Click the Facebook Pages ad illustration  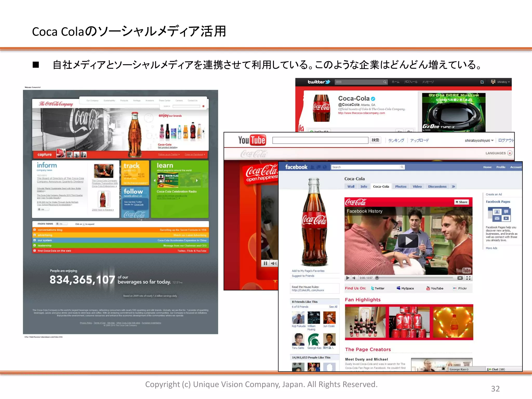[499, 215]
